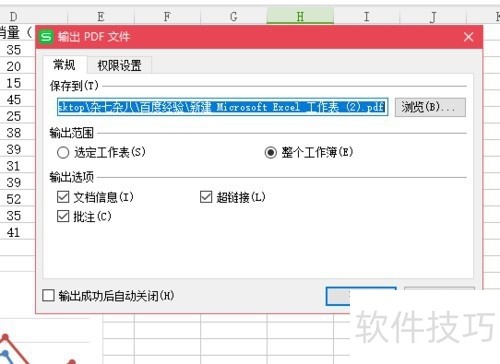Select the 选定工作表(S) radio option
Viewport: 500px width, 364px height.
(x=101, y=153)
